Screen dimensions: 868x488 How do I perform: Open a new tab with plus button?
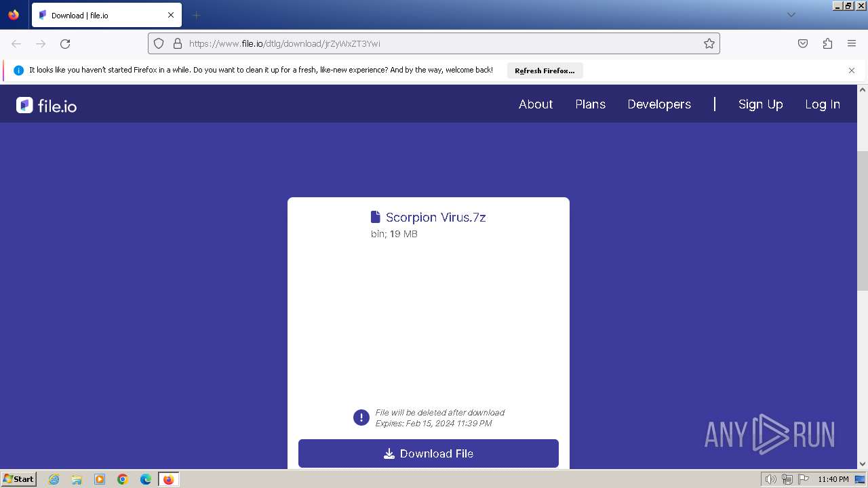pos(196,15)
